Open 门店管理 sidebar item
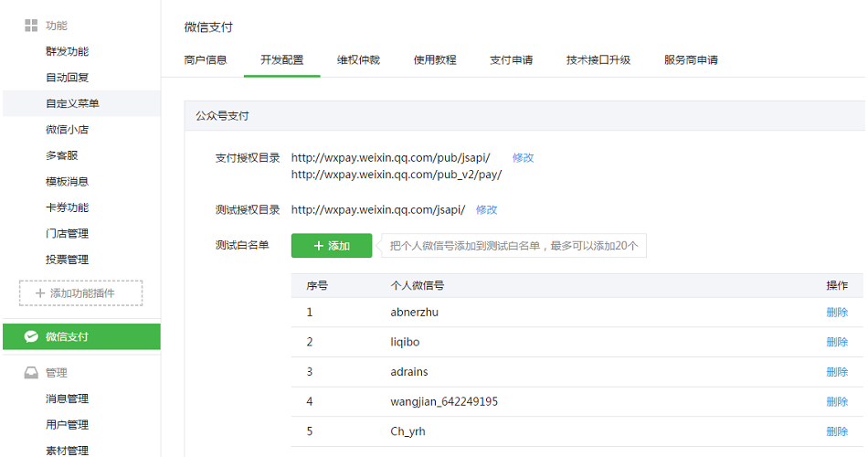 point(67,234)
